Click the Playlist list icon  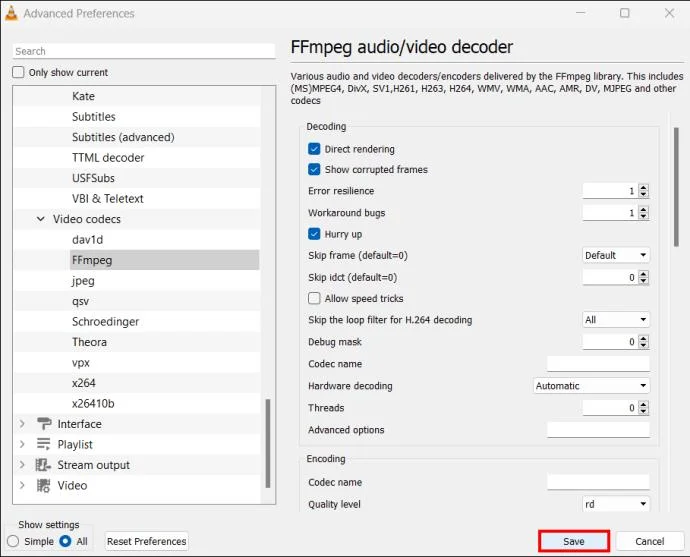coord(43,444)
